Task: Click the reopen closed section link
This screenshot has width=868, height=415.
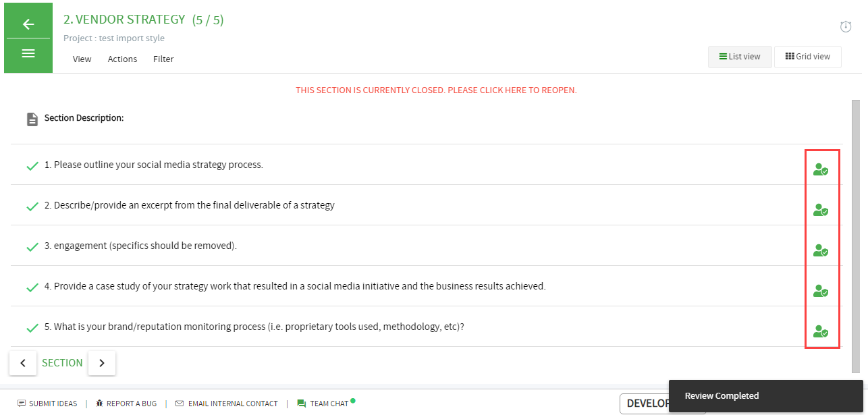Action: pyautogui.click(x=436, y=90)
